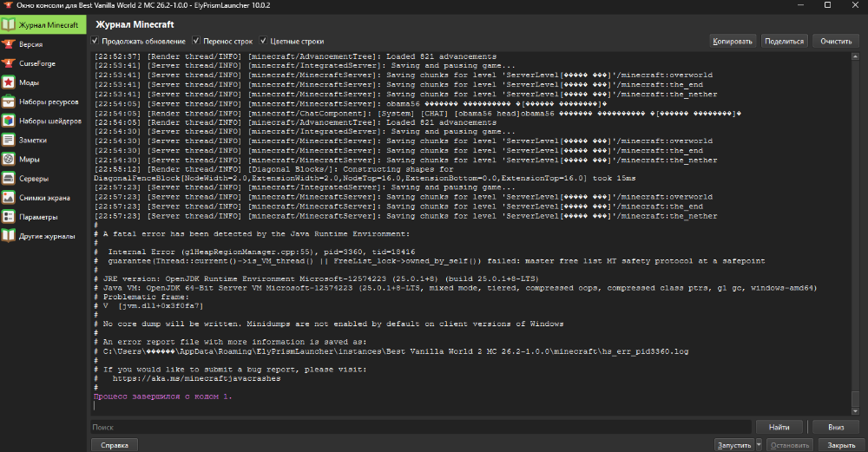The height and width of the screenshot is (452, 868).
Task: Click the ElyPrismLauncher title bar icon
Action: 8,5
